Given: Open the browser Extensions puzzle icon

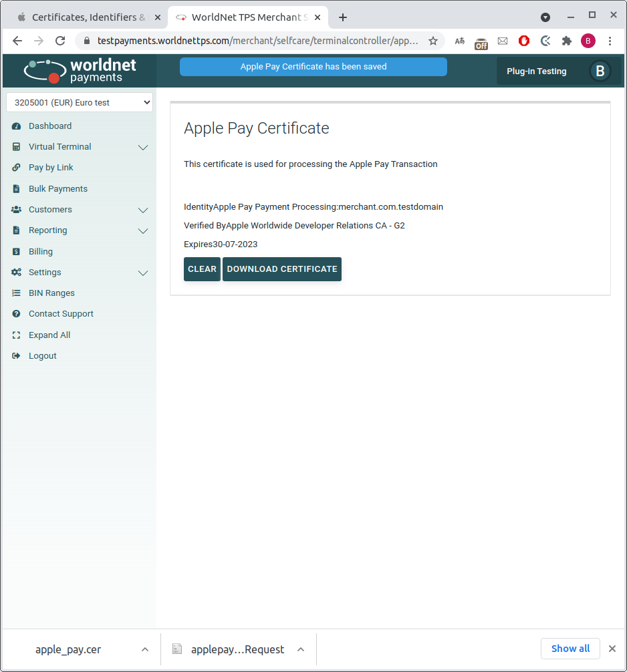Looking at the screenshot, I should (x=567, y=41).
